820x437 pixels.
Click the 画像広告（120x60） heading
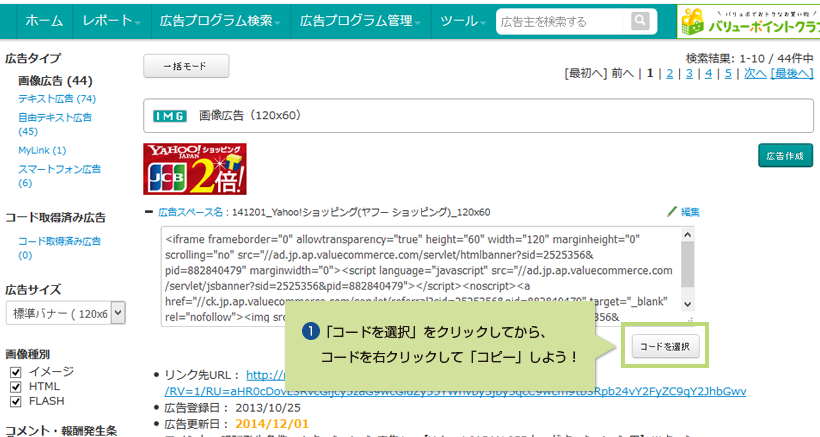coord(250,115)
